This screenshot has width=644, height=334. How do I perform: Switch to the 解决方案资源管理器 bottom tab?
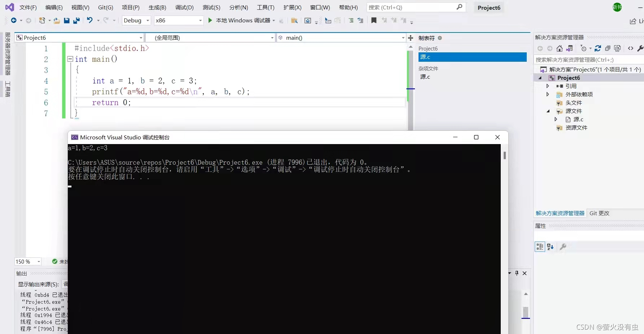560,213
